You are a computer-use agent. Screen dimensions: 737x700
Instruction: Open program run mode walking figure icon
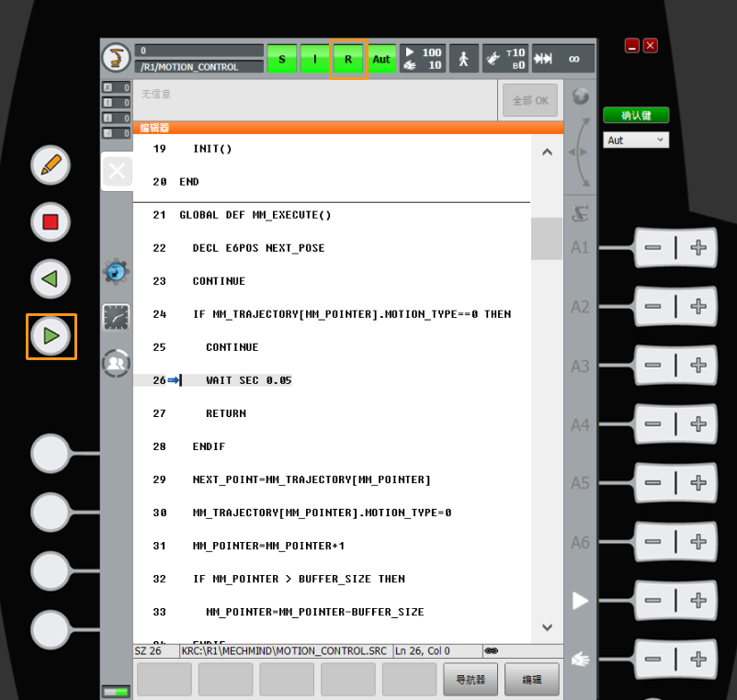click(464, 59)
